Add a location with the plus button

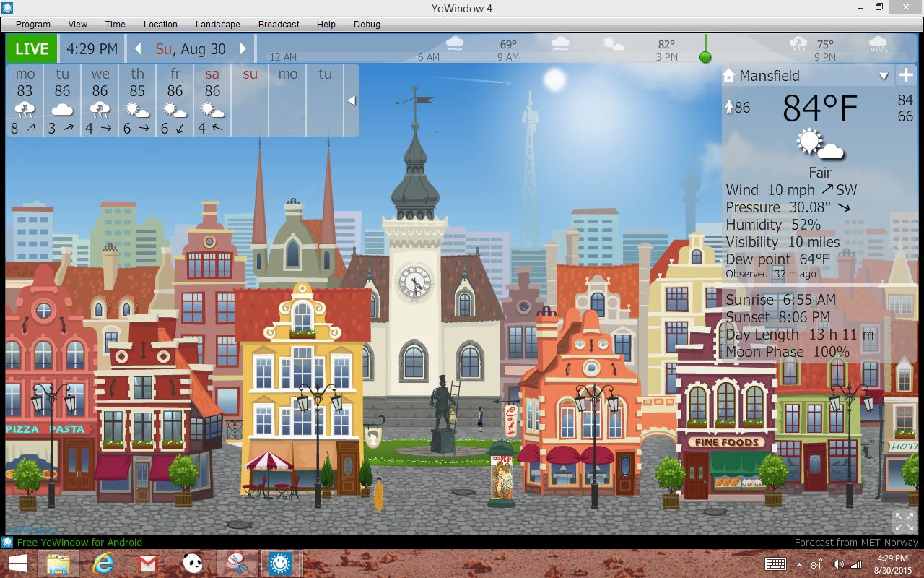(x=905, y=75)
